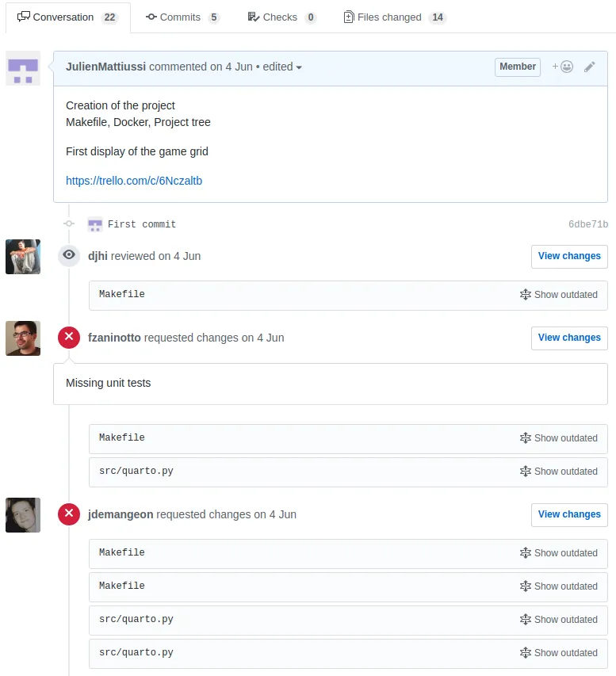Screen dimensions: 616x676
Task: Expand jdemangeon's second Makefile outdated thread
Action: click(560, 586)
